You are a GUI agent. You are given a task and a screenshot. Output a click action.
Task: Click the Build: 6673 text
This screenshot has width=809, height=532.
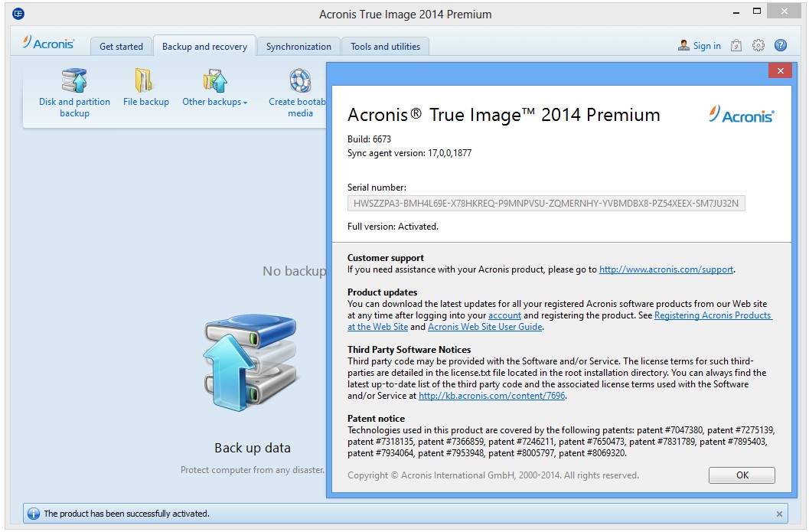370,139
